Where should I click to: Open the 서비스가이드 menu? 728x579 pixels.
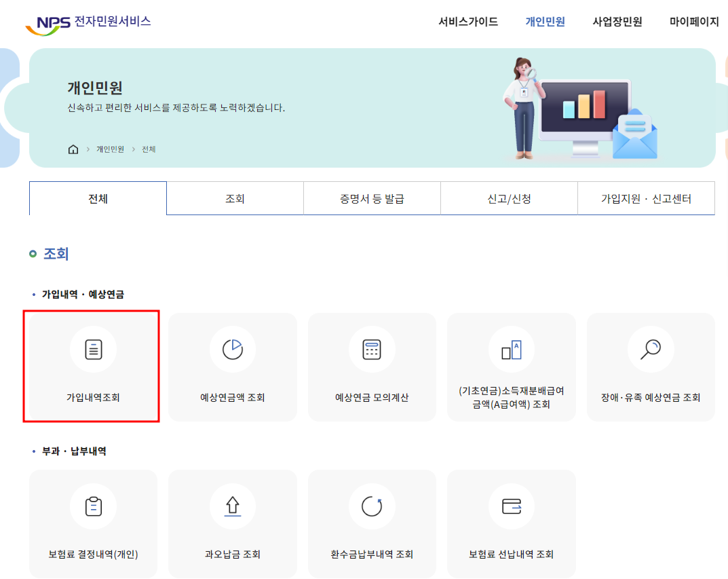467,22
